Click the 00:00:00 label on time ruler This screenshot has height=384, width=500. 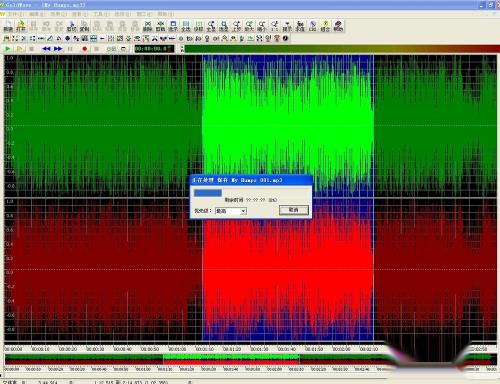point(13,349)
